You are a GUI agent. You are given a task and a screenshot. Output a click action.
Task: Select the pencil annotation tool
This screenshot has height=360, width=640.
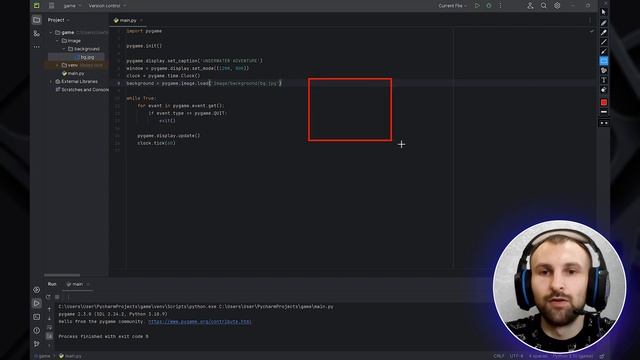coord(604,22)
